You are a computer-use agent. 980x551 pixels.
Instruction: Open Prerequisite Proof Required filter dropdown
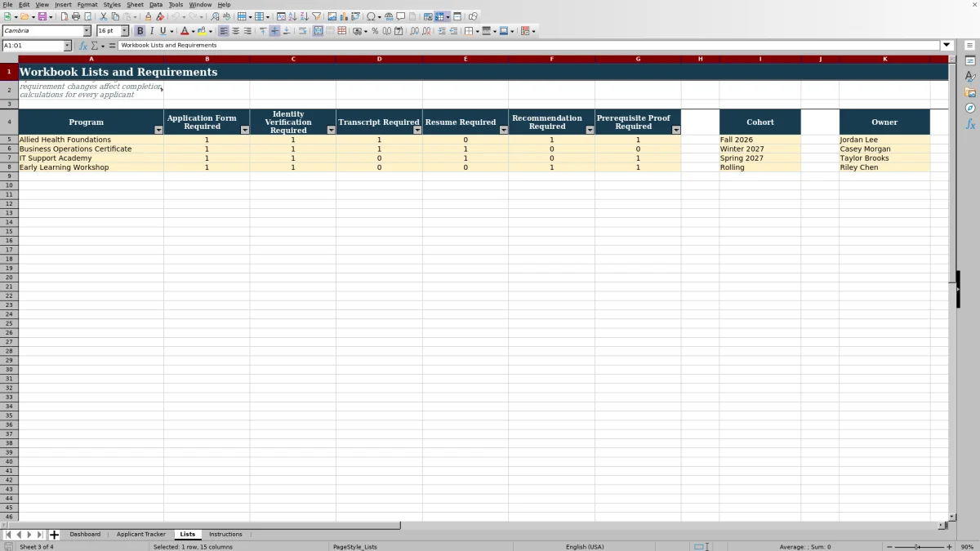[676, 130]
